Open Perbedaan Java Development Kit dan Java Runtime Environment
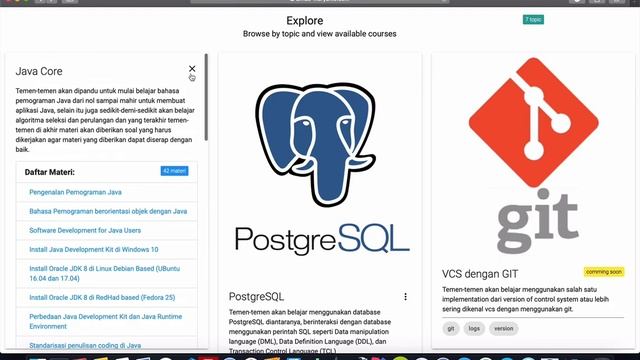This screenshot has height=360, width=640. pyautogui.click(x=106, y=322)
